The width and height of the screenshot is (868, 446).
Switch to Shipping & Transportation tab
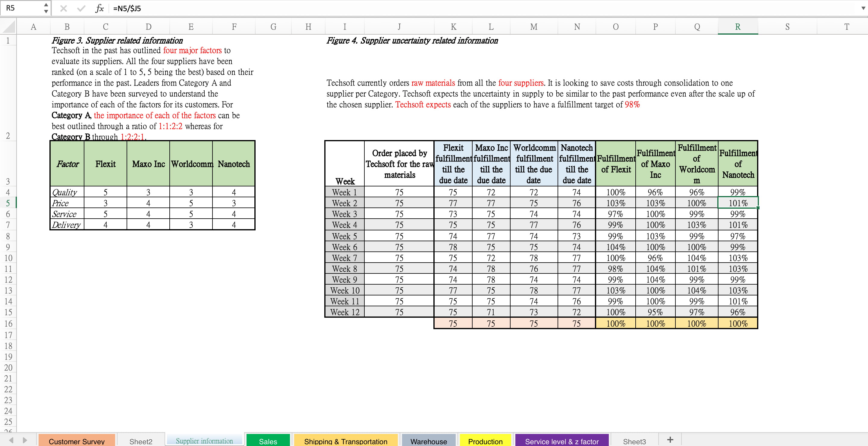point(345,441)
